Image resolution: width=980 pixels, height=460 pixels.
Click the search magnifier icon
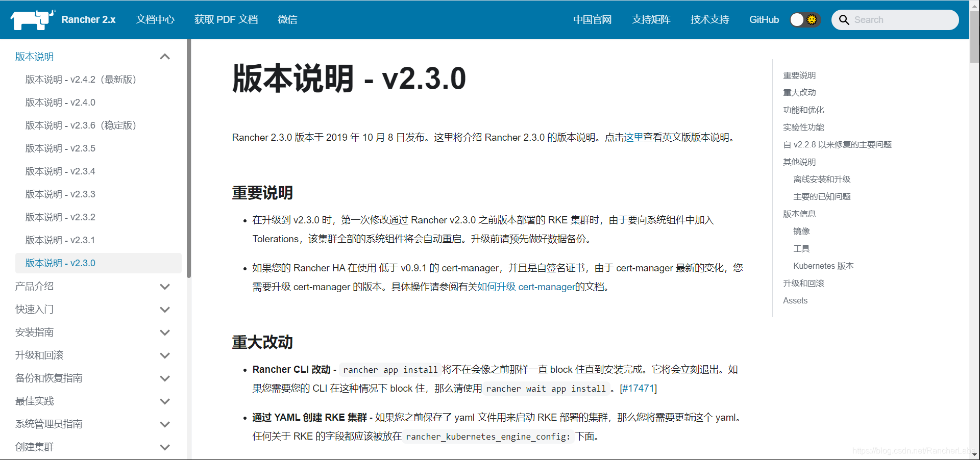pos(844,20)
